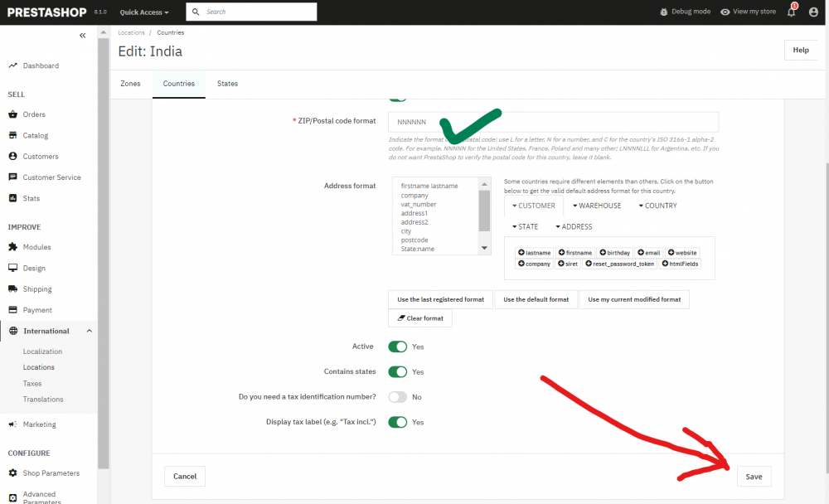
Task: Click the Orders basket icon
Action: click(12, 114)
